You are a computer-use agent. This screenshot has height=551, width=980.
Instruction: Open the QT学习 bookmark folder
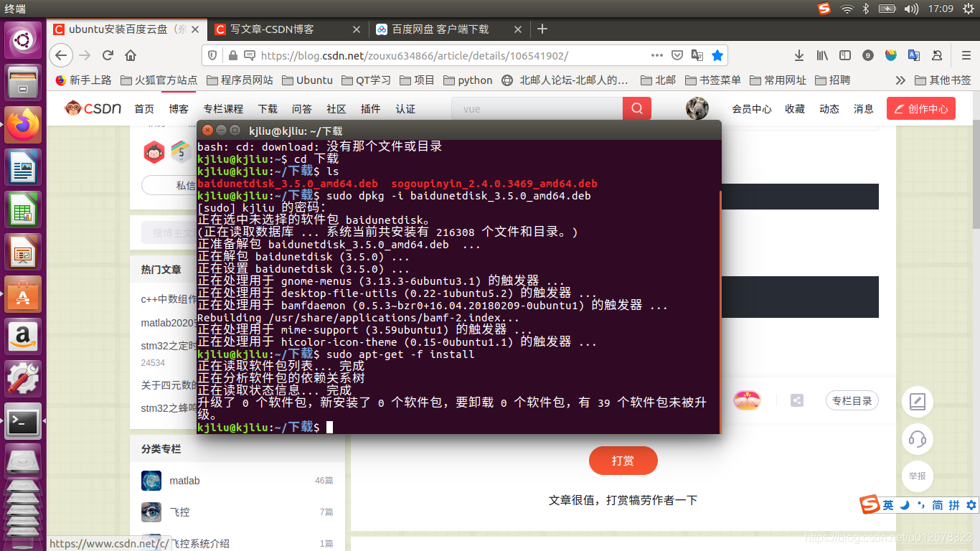coord(366,80)
